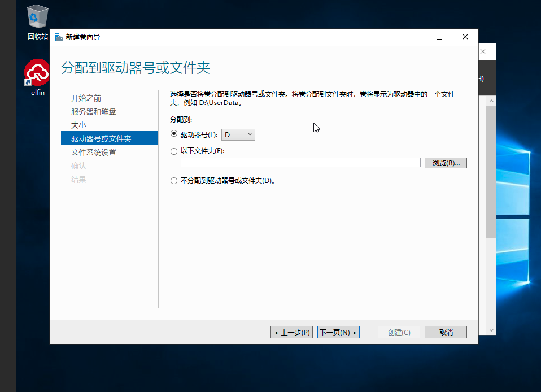The height and width of the screenshot is (392, 541).
Task: Click the folder path input field
Action: pyautogui.click(x=300, y=163)
